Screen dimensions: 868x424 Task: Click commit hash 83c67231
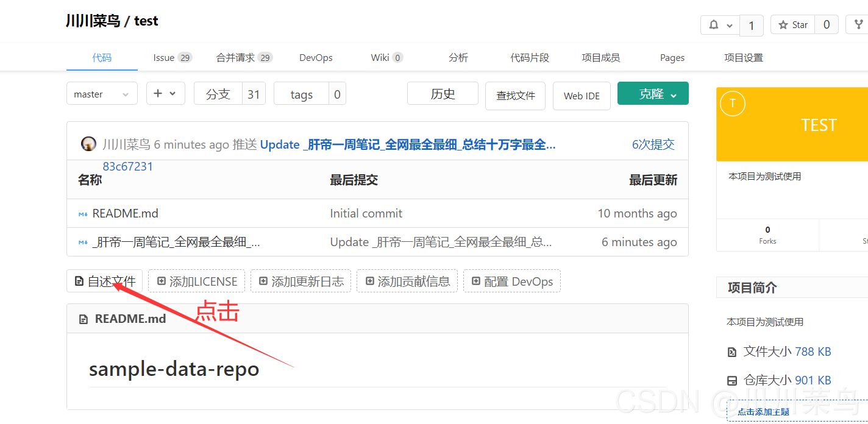[x=128, y=167]
